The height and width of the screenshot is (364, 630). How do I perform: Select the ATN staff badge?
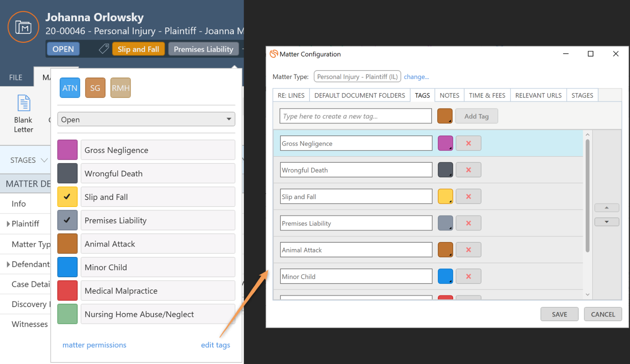(70, 88)
